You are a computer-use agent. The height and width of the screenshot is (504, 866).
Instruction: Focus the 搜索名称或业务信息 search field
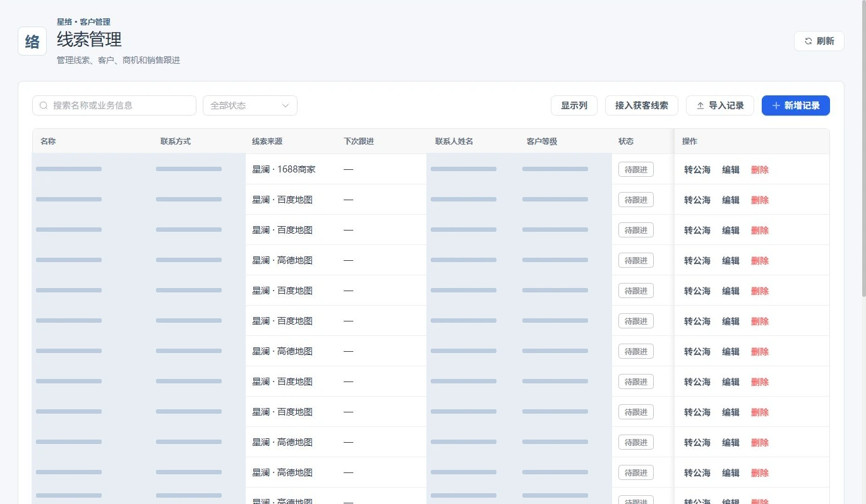pos(114,105)
